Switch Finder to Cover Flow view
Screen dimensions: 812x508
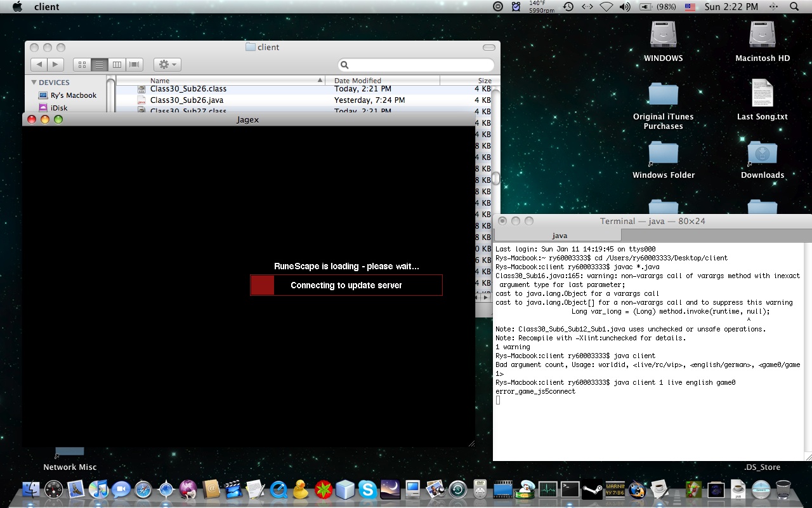[x=134, y=64]
